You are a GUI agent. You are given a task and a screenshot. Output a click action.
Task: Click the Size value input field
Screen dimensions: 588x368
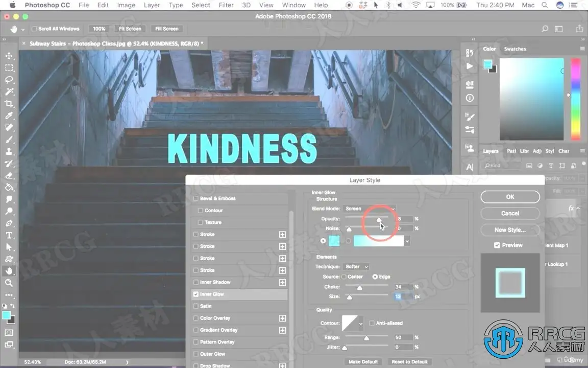coord(404,296)
